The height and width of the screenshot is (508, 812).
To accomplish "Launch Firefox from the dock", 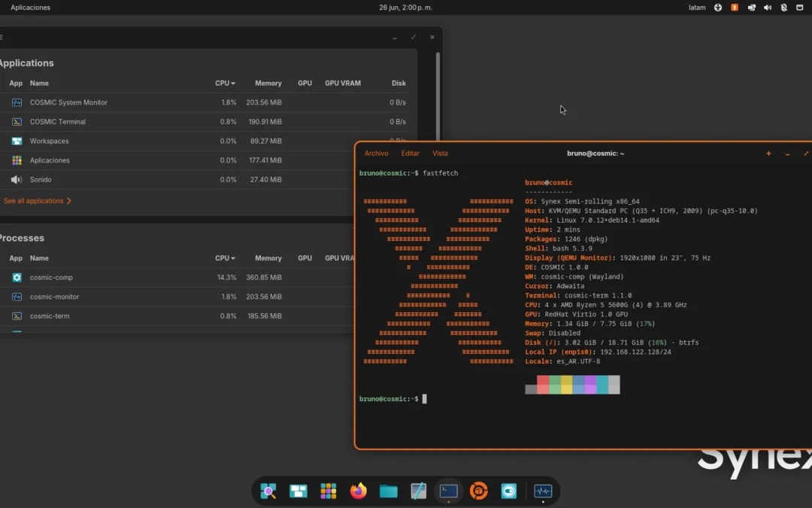I will pyautogui.click(x=359, y=491).
